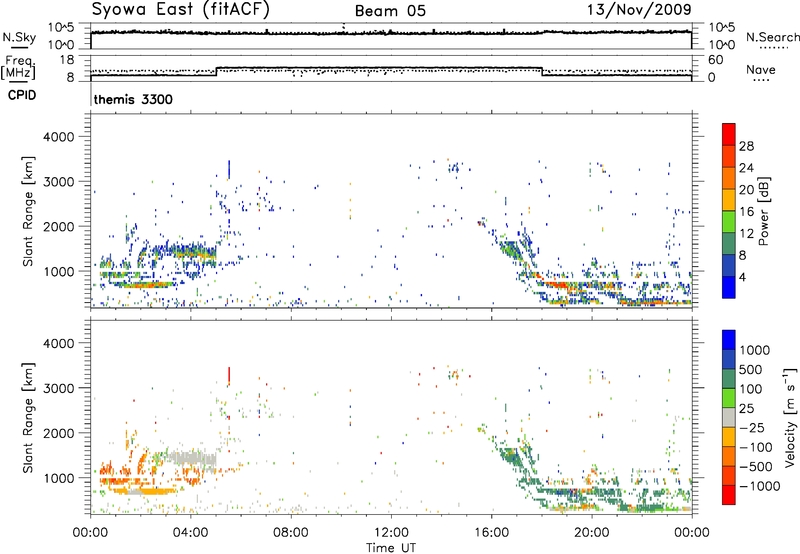Click the date "13/Nov/2009"

pyautogui.click(x=639, y=9)
